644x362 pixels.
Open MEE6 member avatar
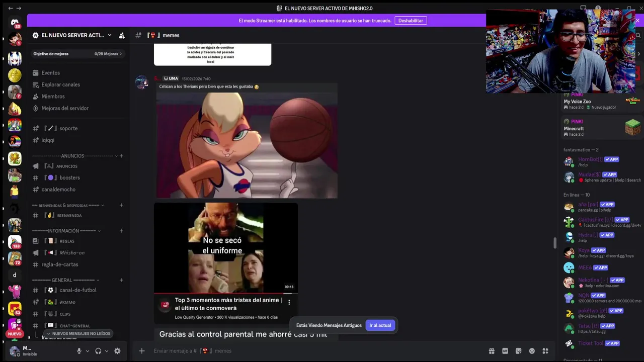coord(569,267)
